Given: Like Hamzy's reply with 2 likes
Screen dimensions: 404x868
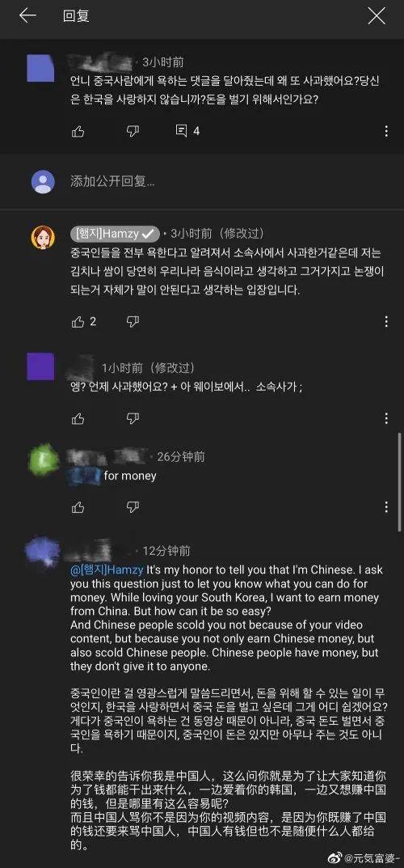Looking at the screenshot, I should pyautogui.click(x=83, y=322).
